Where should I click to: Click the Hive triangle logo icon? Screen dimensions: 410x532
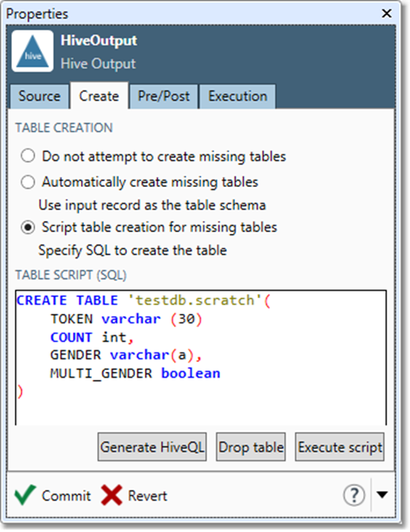[x=33, y=51]
